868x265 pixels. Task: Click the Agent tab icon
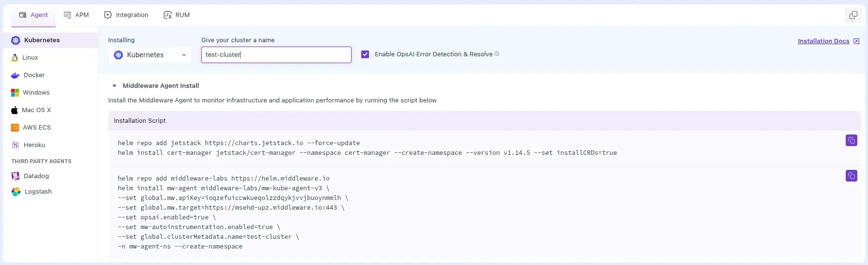coord(23,15)
